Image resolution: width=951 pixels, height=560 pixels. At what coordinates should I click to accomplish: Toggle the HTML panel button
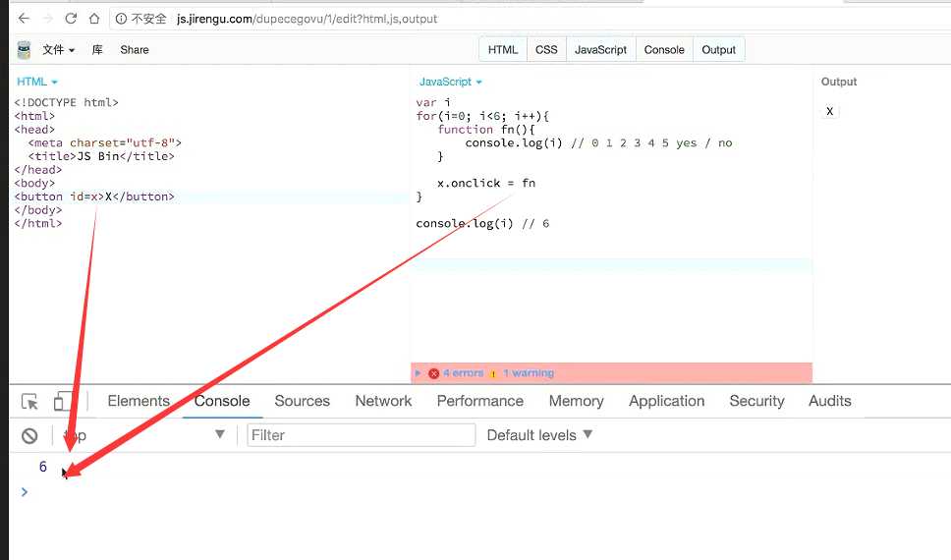(503, 50)
